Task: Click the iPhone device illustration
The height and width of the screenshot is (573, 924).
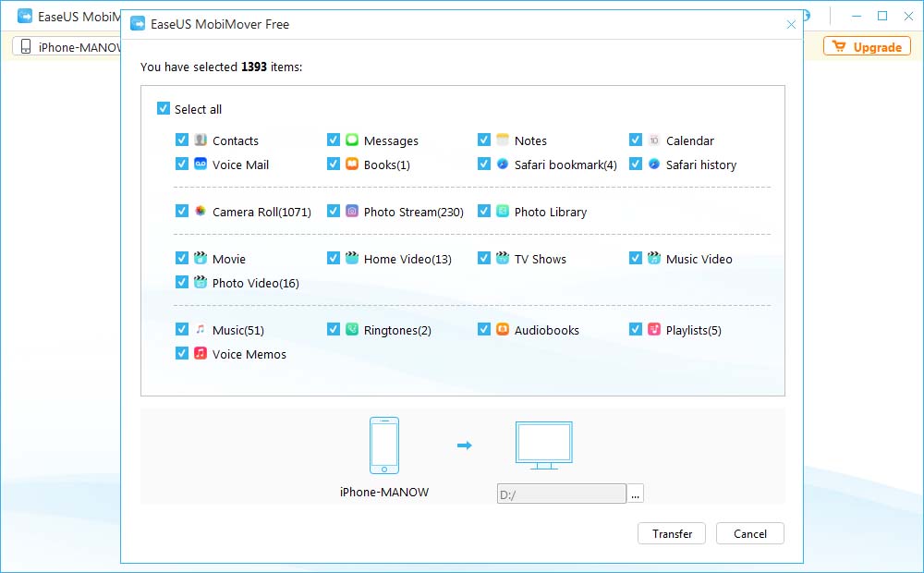Action: pos(384,445)
